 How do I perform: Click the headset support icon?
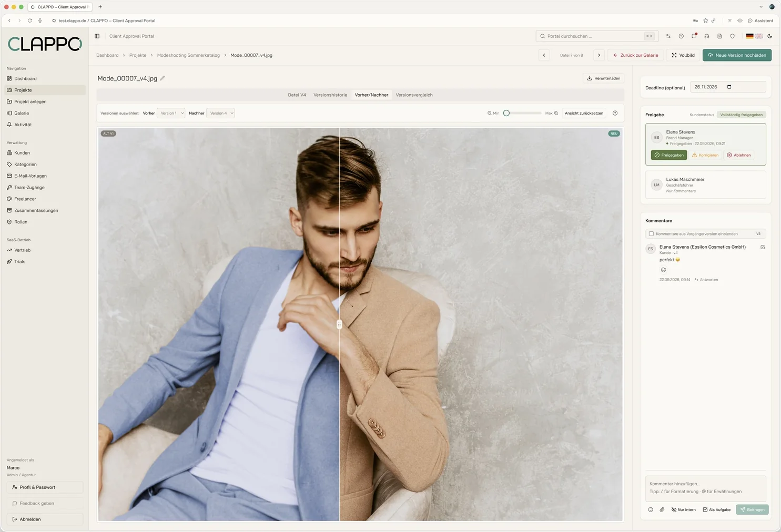[707, 36]
